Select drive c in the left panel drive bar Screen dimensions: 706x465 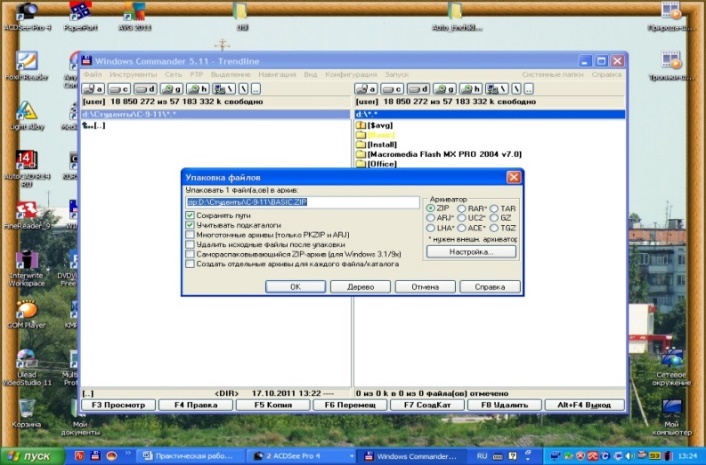[119, 89]
